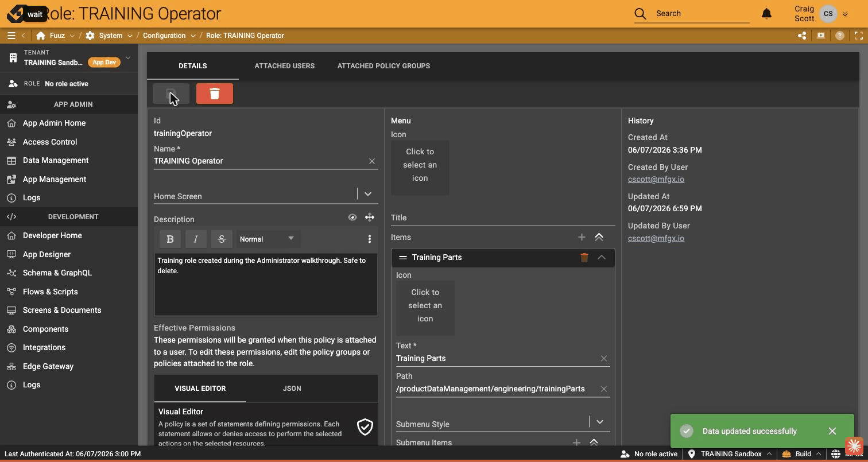
Task: Click the red delete role trash button
Action: pos(214,94)
